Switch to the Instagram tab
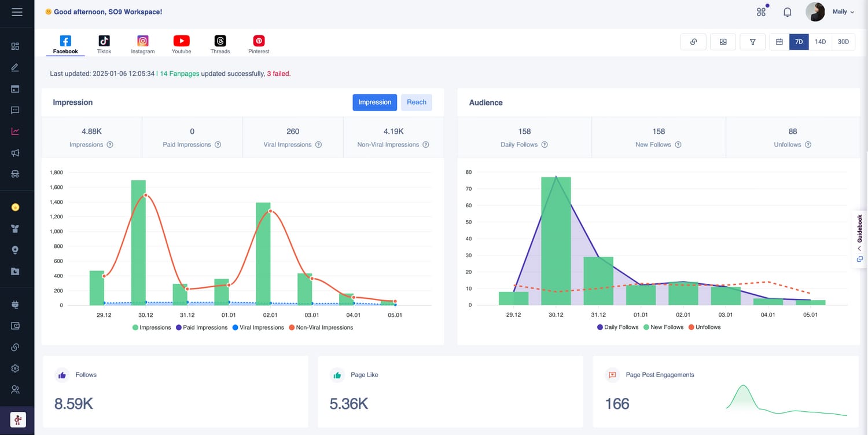The height and width of the screenshot is (435, 868). point(143,44)
